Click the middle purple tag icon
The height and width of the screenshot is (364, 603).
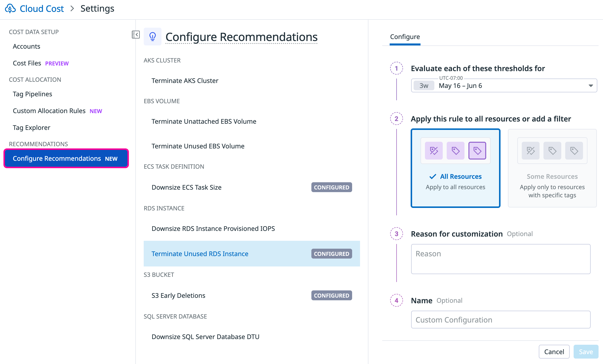click(455, 151)
